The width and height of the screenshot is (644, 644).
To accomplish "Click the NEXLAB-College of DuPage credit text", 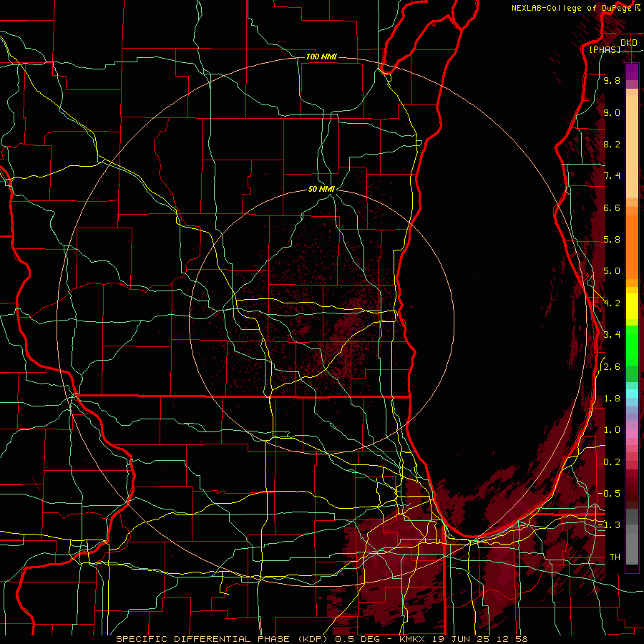I will coord(572,8).
